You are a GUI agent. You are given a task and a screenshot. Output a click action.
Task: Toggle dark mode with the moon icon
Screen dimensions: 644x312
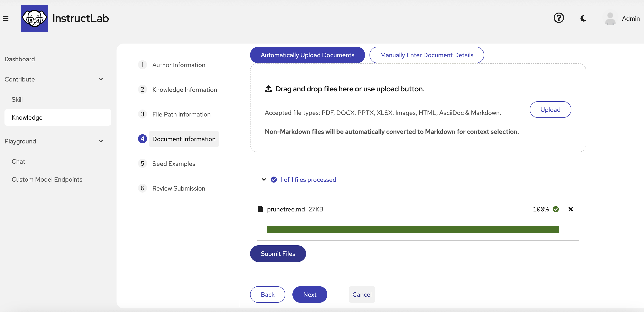click(x=583, y=18)
